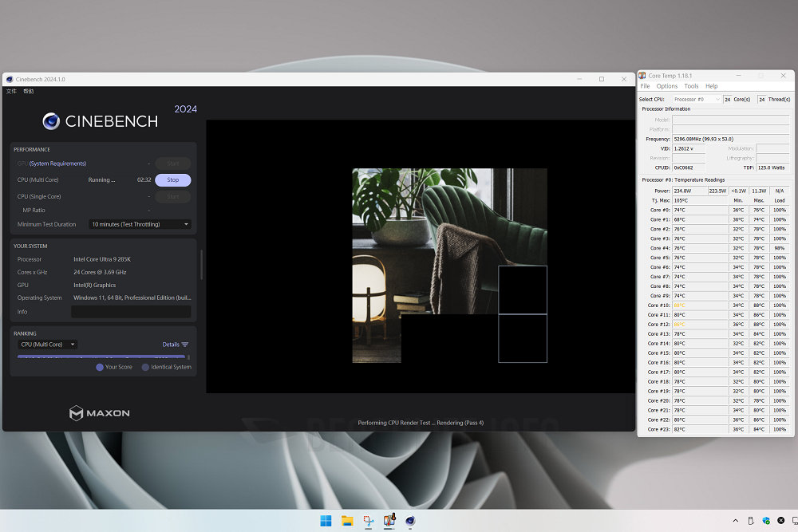Click the ranking score bar
This screenshot has width=798, height=532.
[x=101, y=357]
